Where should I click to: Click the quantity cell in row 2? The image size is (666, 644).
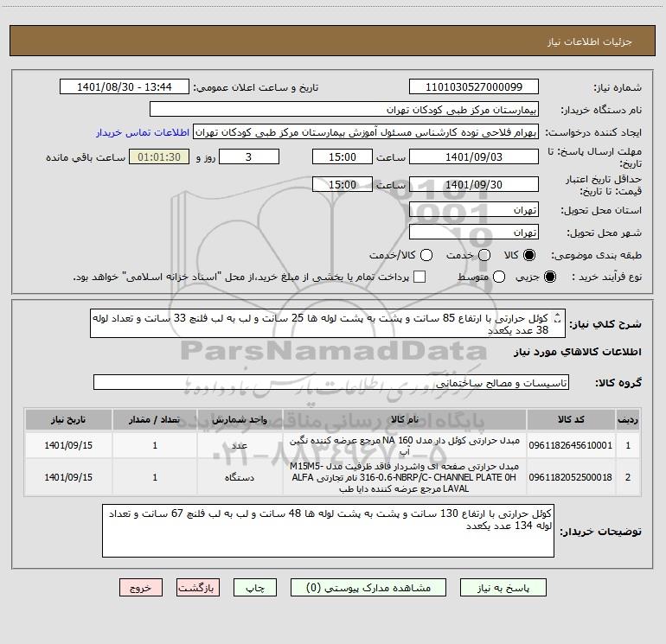click(155, 477)
